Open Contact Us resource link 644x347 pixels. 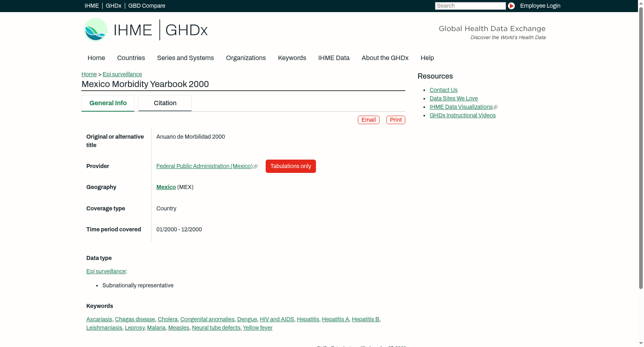(444, 90)
